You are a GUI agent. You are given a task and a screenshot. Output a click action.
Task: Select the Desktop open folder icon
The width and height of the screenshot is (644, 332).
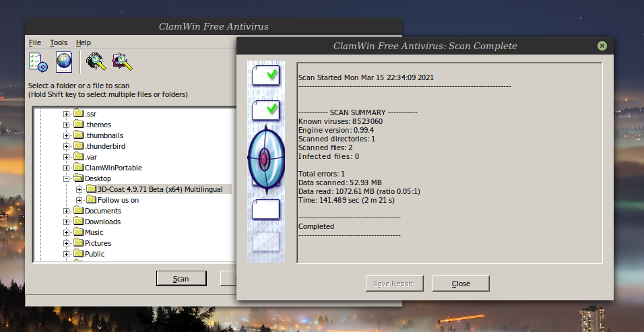[78, 178]
